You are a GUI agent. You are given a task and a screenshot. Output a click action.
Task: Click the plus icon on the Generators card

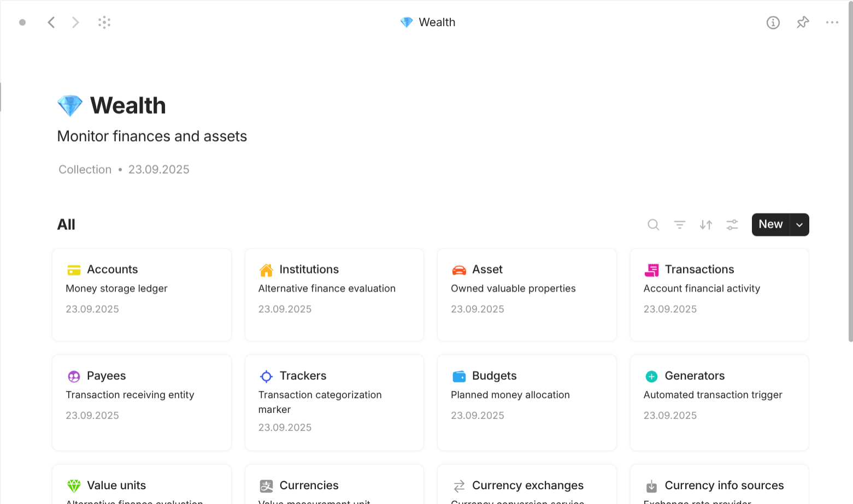click(651, 376)
